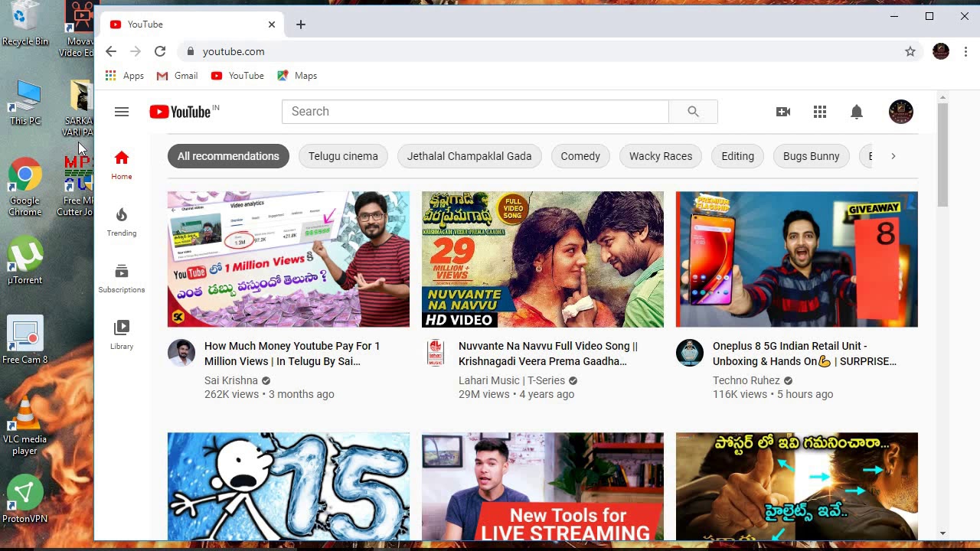Open the create video camera icon
Screen dimensions: 980x551
pyautogui.click(x=783, y=112)
